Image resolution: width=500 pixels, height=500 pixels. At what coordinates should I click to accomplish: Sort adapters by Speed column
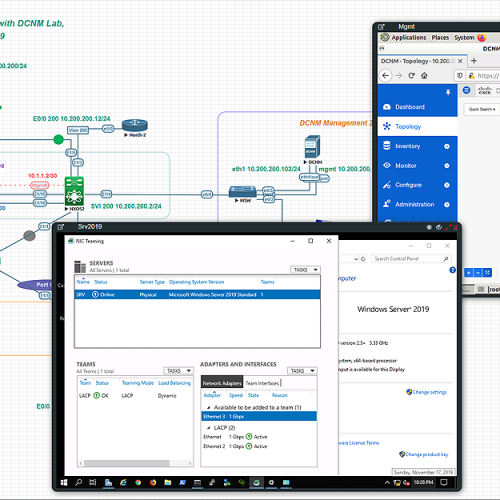[x=236, y=395]
